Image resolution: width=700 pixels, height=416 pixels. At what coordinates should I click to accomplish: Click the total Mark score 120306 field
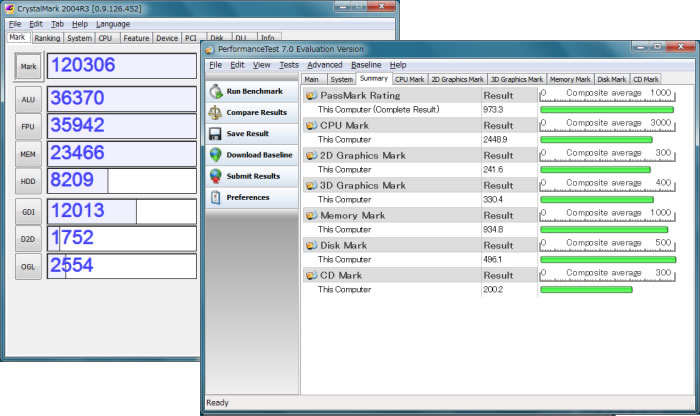tap(121, 66)
